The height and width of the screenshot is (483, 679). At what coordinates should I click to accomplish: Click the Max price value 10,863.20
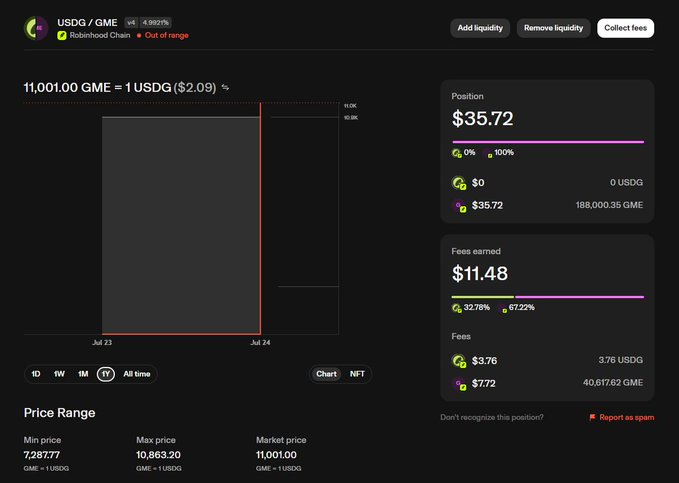click(158, 455)
